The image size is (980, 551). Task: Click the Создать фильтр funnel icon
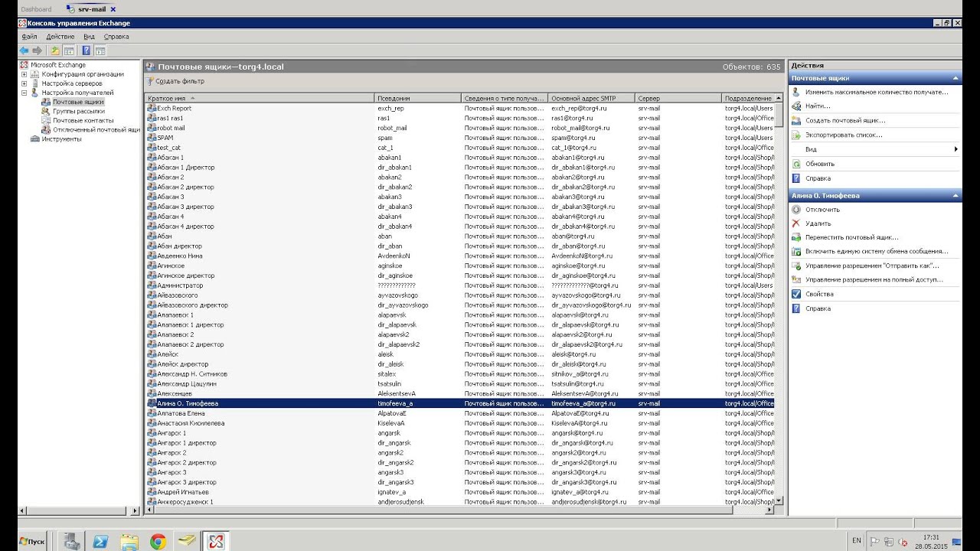pos(150,80)
